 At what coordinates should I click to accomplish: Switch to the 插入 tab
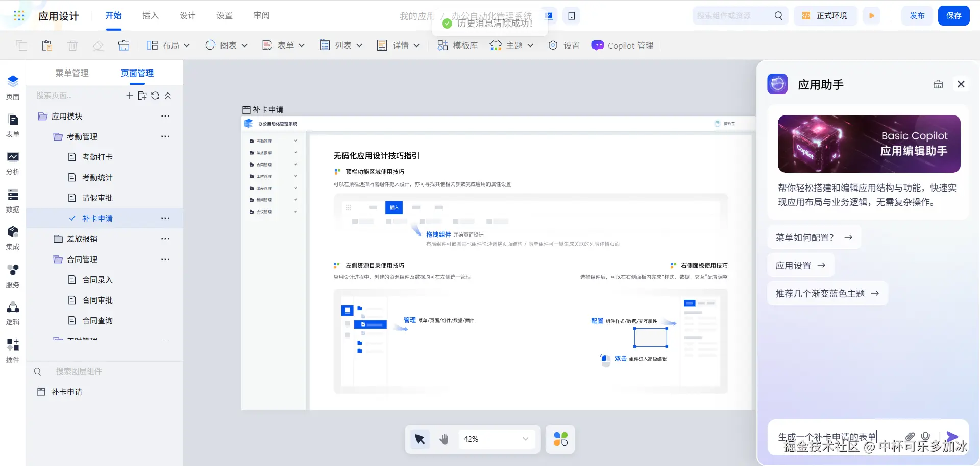coord(151,16)
